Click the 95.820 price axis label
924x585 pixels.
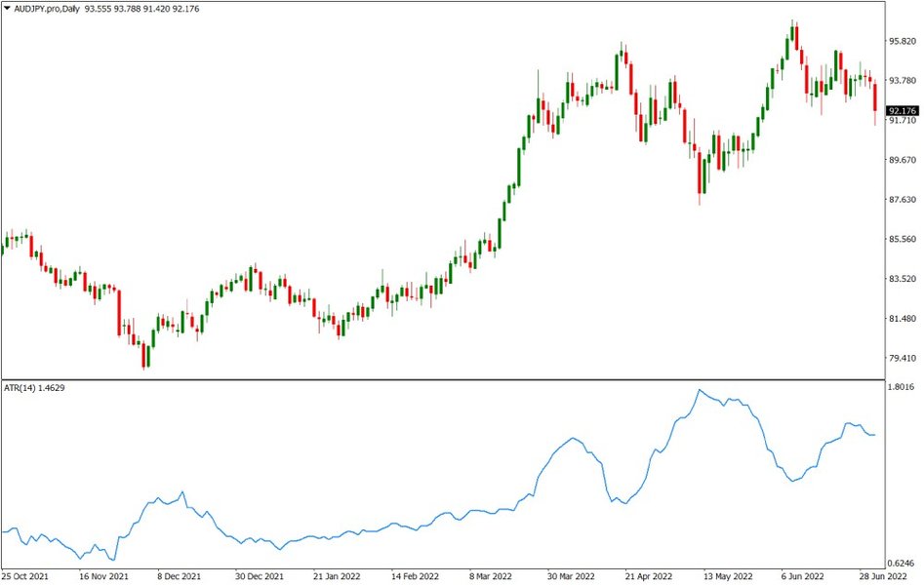[903, 41]
